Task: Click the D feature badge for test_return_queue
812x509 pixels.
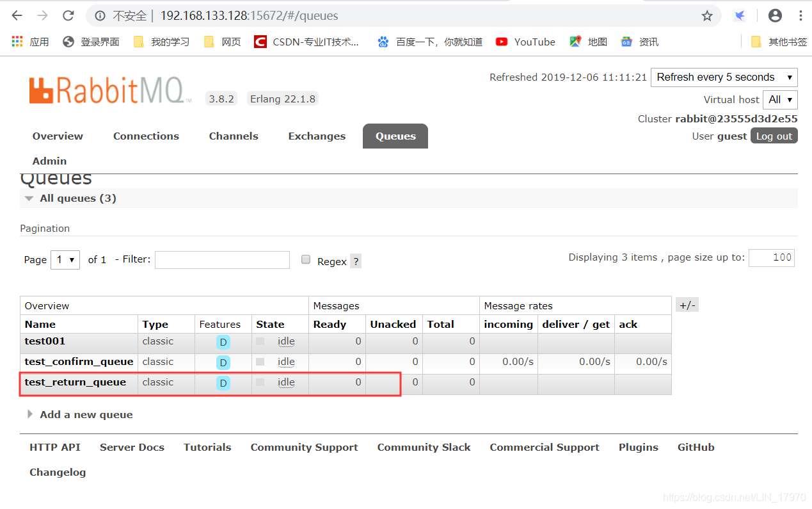Action: 223,383
